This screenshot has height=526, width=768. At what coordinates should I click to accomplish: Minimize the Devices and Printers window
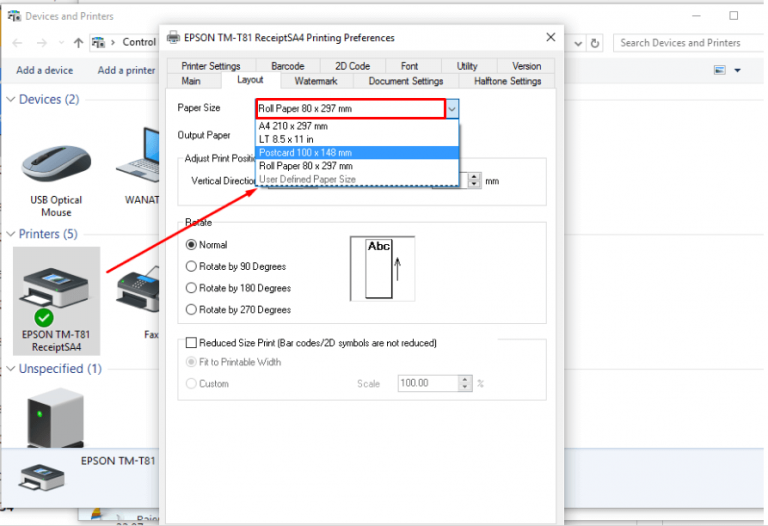click(x=696, y=16)
